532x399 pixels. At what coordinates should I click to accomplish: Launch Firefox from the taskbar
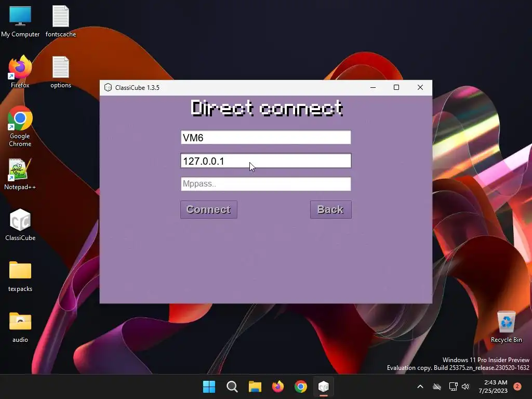coord(278,387)
